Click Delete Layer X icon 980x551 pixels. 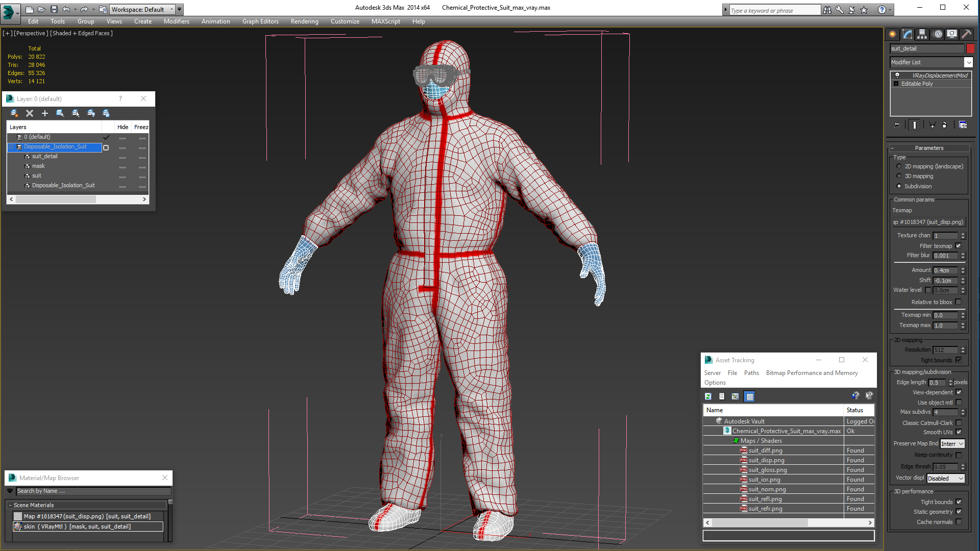(x=30, y=113)
